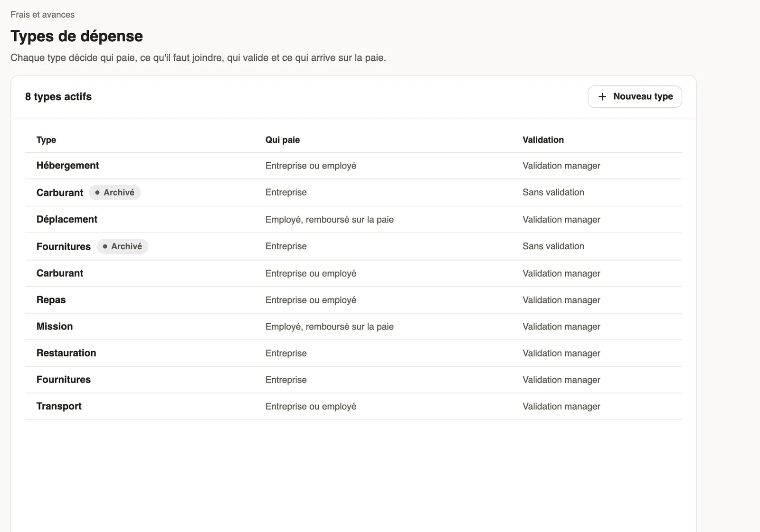This screenshot has width=760, height=532.
Task: Click Sans validation in archived Carburant row
Action: (553, 192)
